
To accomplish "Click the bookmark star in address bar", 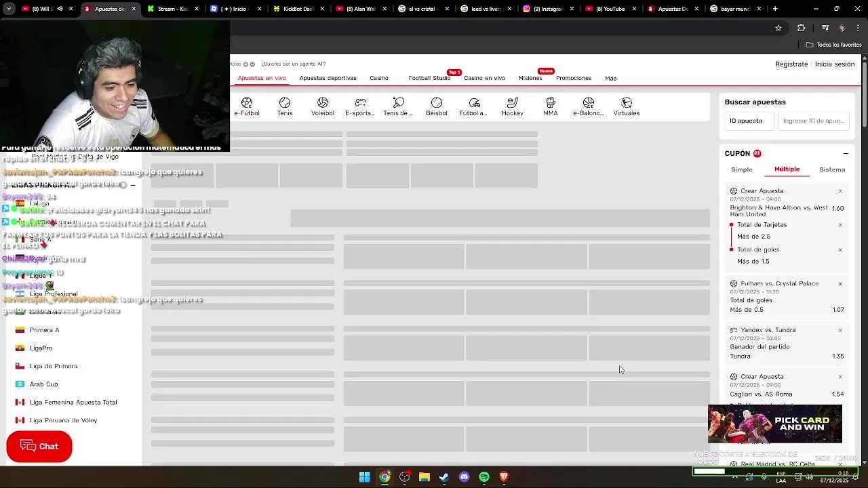I will (778, 28).
